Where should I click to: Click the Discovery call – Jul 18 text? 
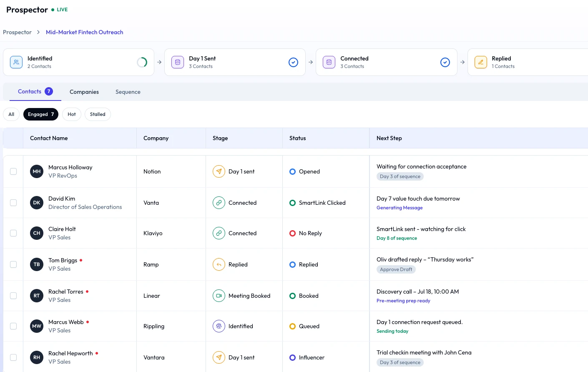point(417,292)
